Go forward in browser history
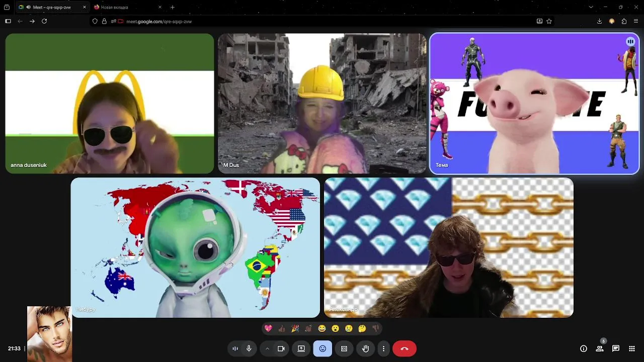644x362 pixels. click(32, 21)
